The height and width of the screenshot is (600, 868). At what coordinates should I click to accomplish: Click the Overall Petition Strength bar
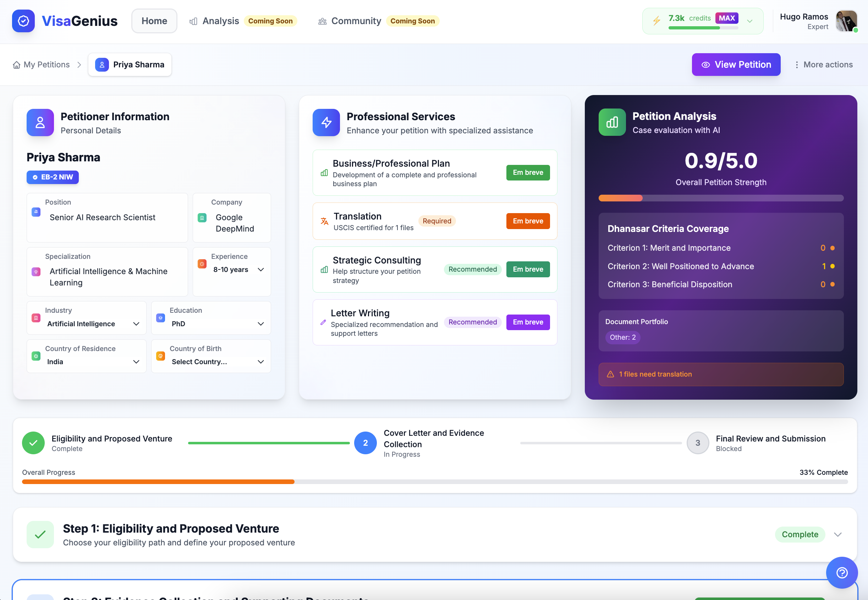pyautogui.click(x=721, y=198)
